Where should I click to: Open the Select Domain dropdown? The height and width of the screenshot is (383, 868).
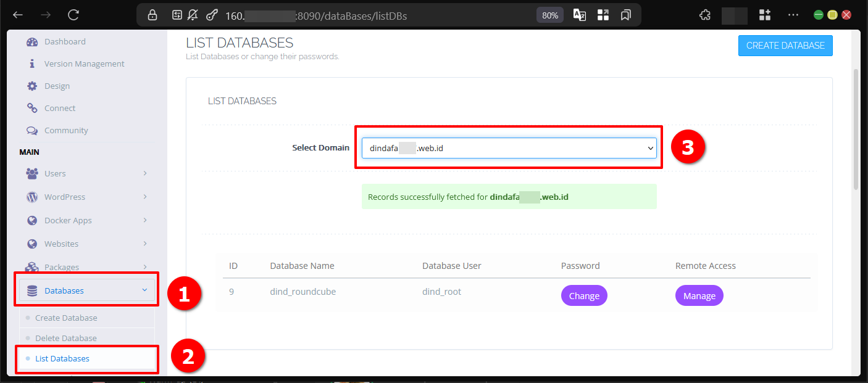[509, 148]
